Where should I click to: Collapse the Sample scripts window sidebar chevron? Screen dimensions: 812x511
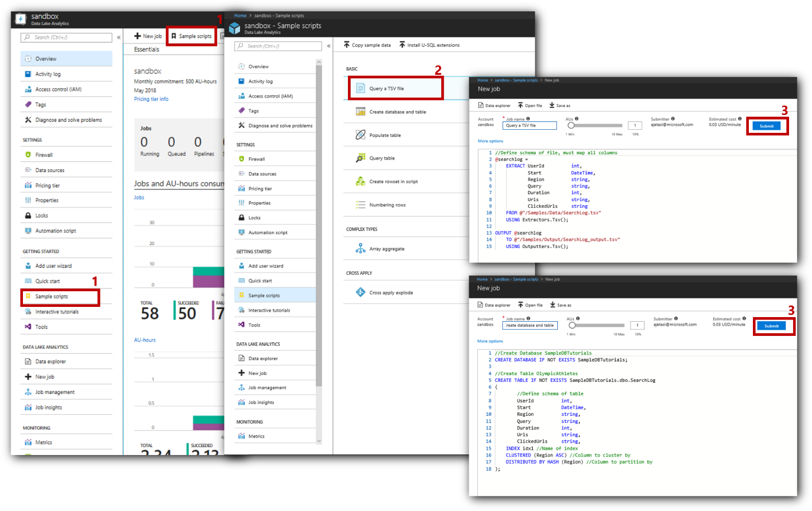click(329, 46)
